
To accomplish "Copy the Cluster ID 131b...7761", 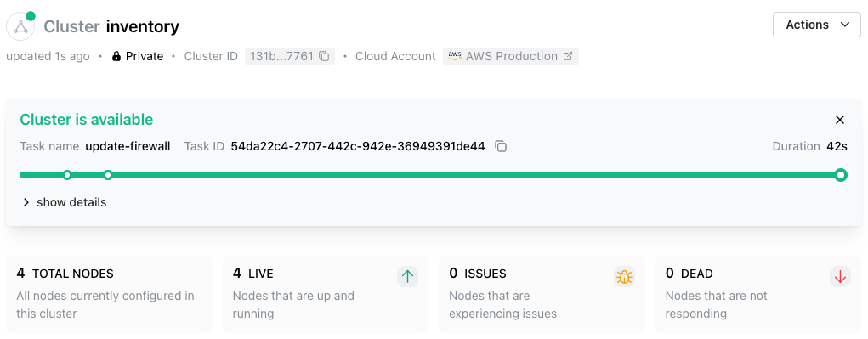I will point(325,56).
